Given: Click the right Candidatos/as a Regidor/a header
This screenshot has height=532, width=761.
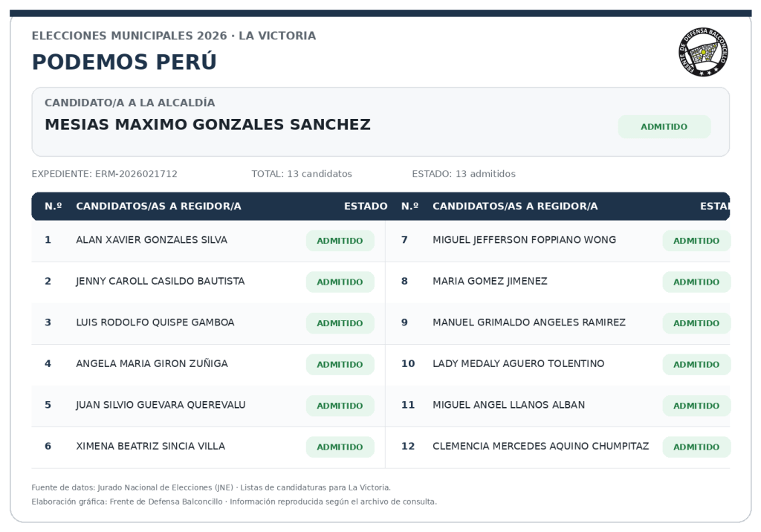Looking at the screenshot, I should click(515, 207).
